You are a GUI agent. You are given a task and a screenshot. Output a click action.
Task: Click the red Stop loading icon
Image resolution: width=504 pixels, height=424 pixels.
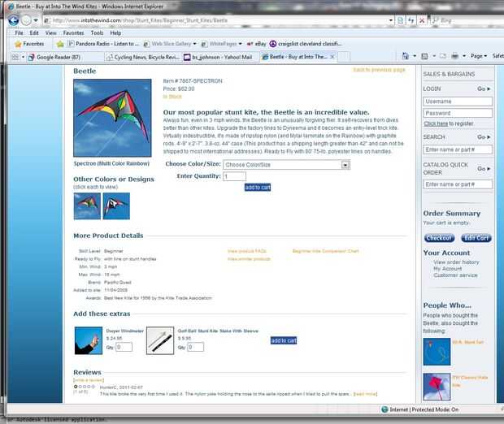[422, 20]
